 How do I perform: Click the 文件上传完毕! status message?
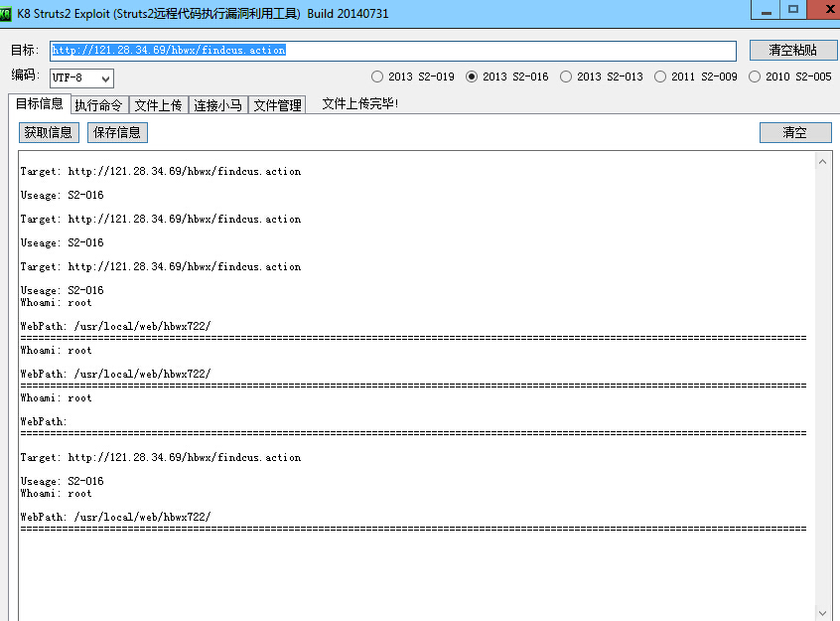point(360,103)
